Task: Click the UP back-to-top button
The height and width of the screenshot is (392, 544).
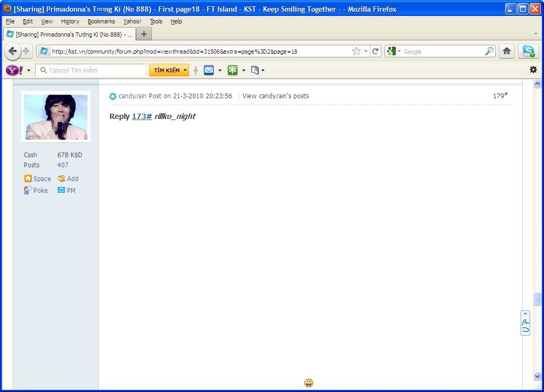Action: [x=525, y=323]
